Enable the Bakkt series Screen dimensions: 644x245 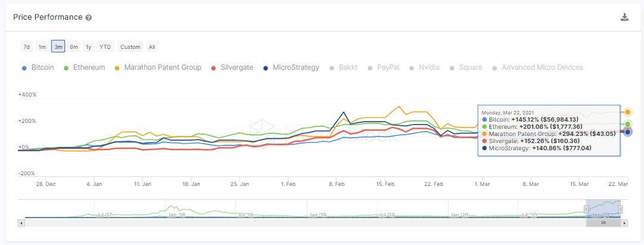point(343,67)
